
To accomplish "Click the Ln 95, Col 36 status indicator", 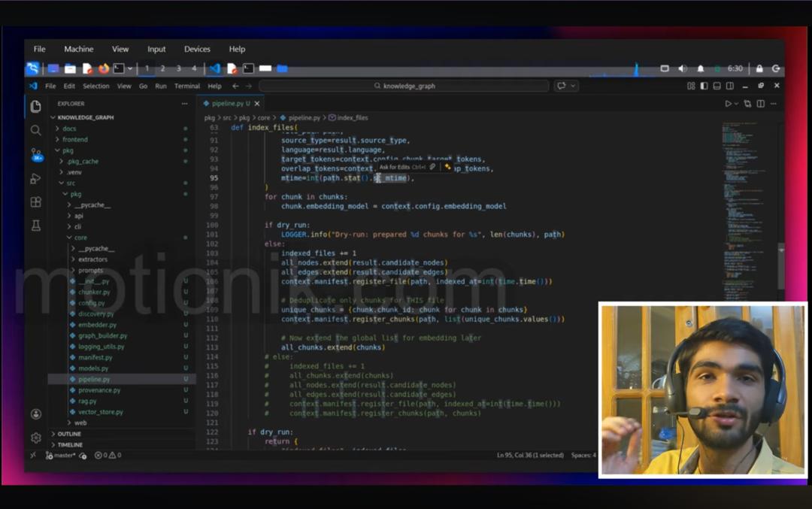I will click(x=530, y=456).
